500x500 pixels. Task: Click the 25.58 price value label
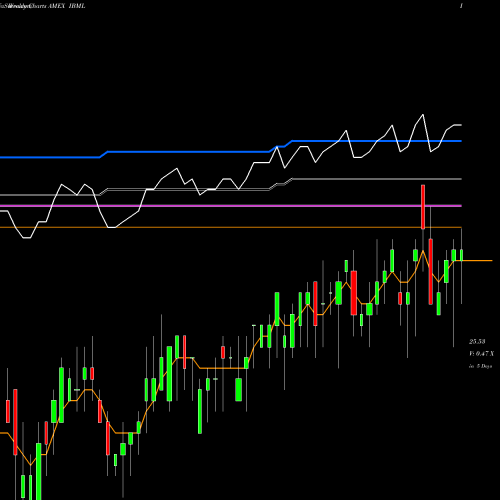tap(477, 342)
